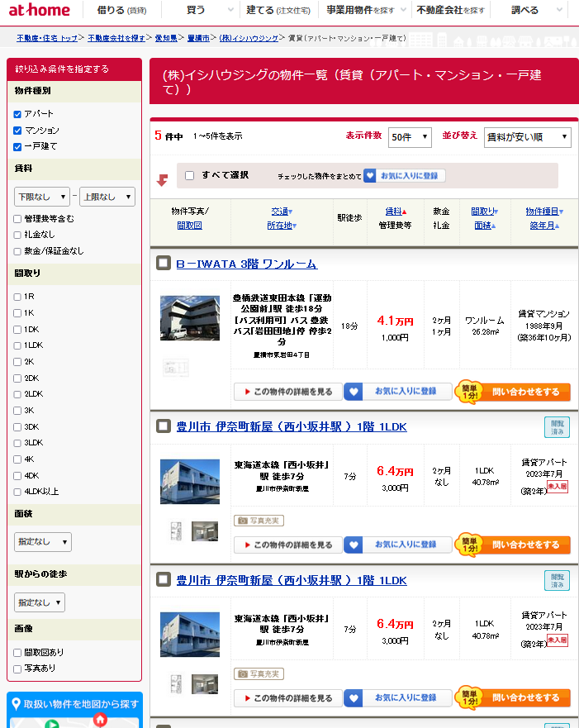Screen dimensions: 579x728
Task: Tick the すべて選択 checkbox
Action: point(189,175)
